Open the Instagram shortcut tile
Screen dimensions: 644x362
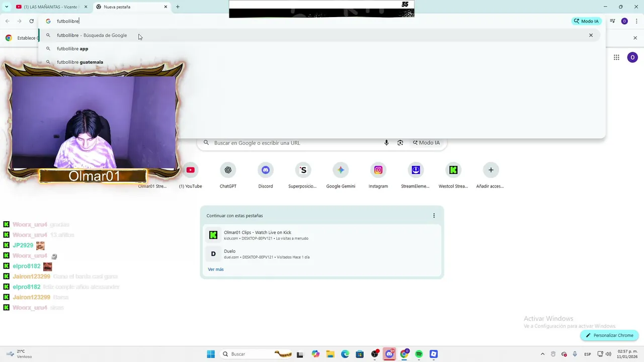[378, 175]
